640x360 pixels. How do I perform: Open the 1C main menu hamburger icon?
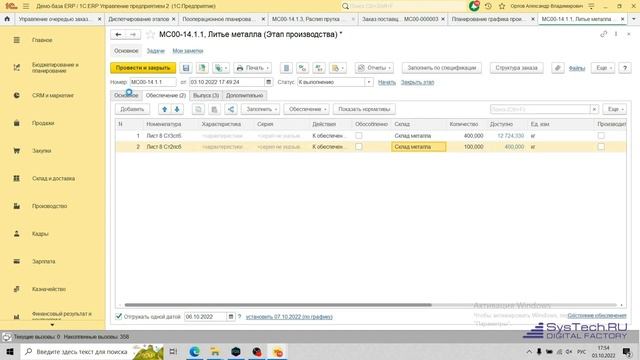[26, 6]
